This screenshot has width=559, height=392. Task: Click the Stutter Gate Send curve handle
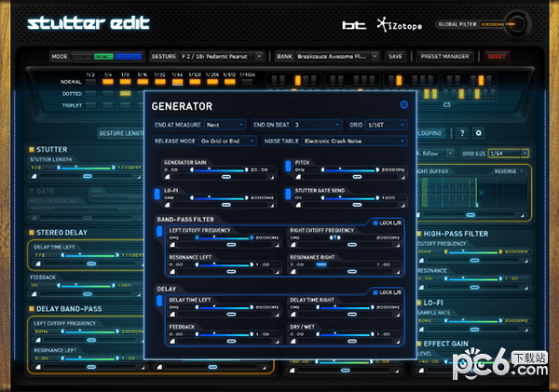point(357,205)
